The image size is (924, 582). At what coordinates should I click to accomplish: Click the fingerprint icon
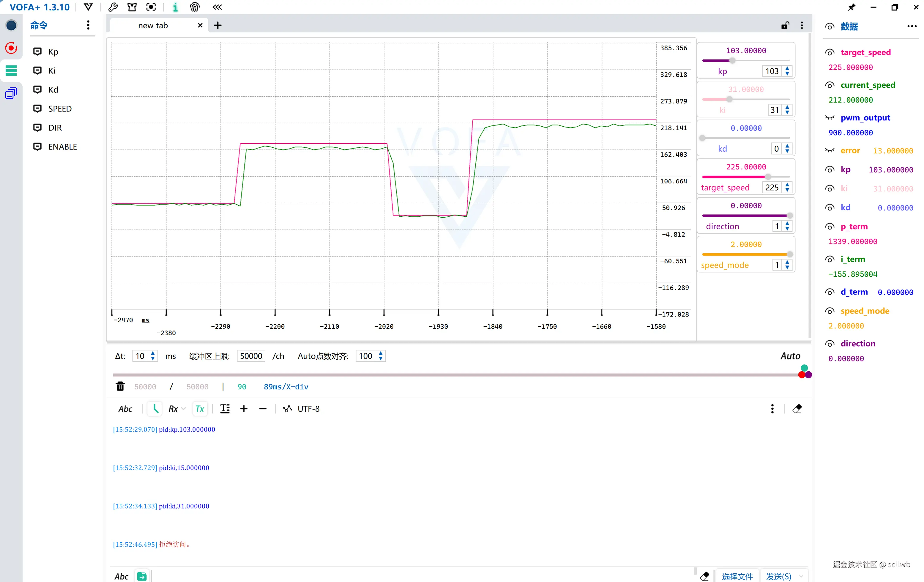[195, 7]
